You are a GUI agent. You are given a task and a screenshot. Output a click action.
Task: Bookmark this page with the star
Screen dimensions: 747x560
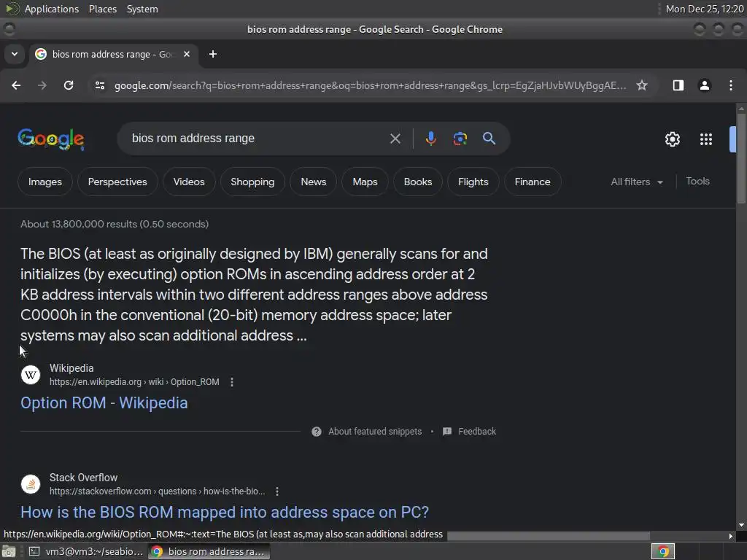pyautogui.click(x=642, y=85)
